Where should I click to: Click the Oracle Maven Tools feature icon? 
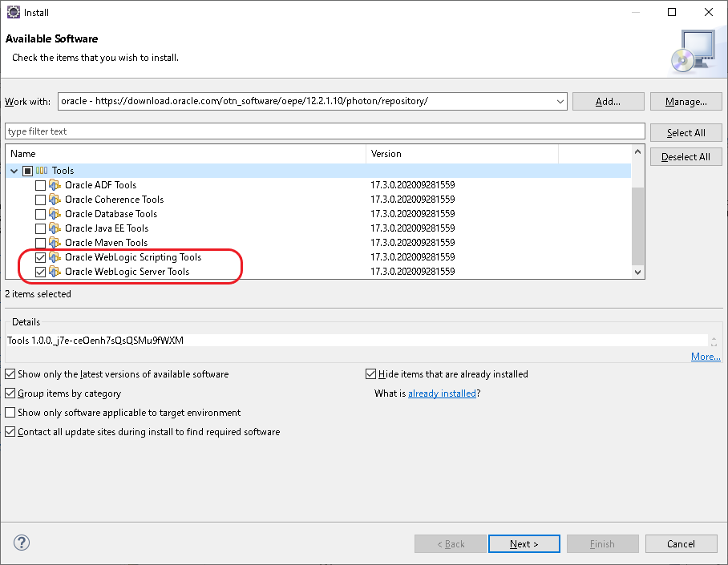55,243
